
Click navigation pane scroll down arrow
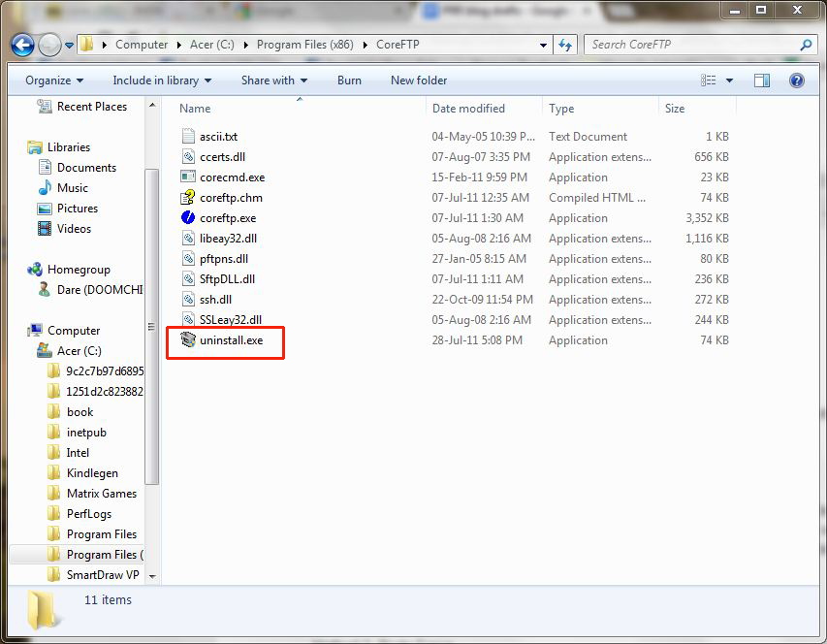[x=152, y=576]
